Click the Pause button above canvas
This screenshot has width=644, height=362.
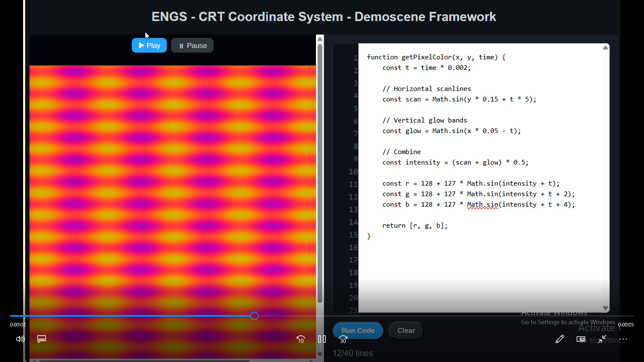pyautogui.click(x=192, y=45)
